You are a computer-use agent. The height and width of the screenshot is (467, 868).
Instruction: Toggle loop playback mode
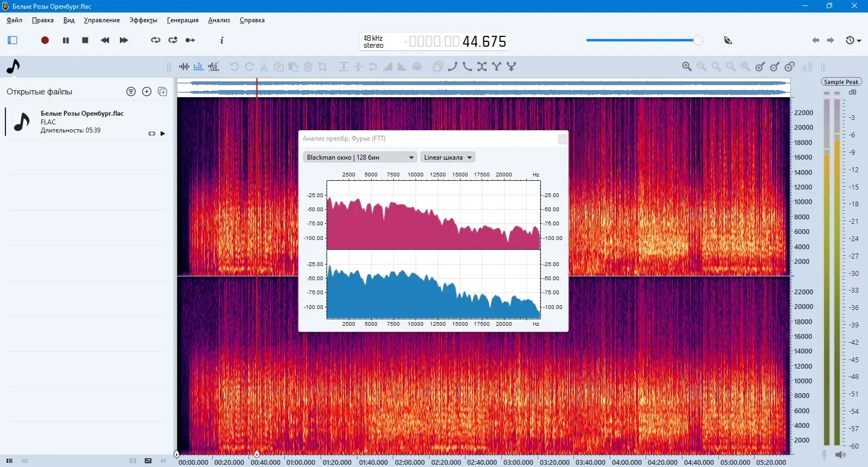(156, 40)
